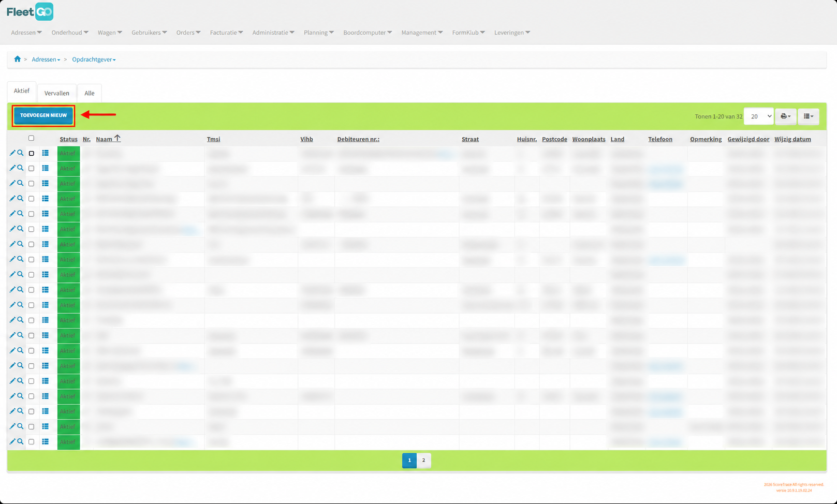Open the Facturatie menu dropdown
The image size is (837, 504).
[226, 33]
